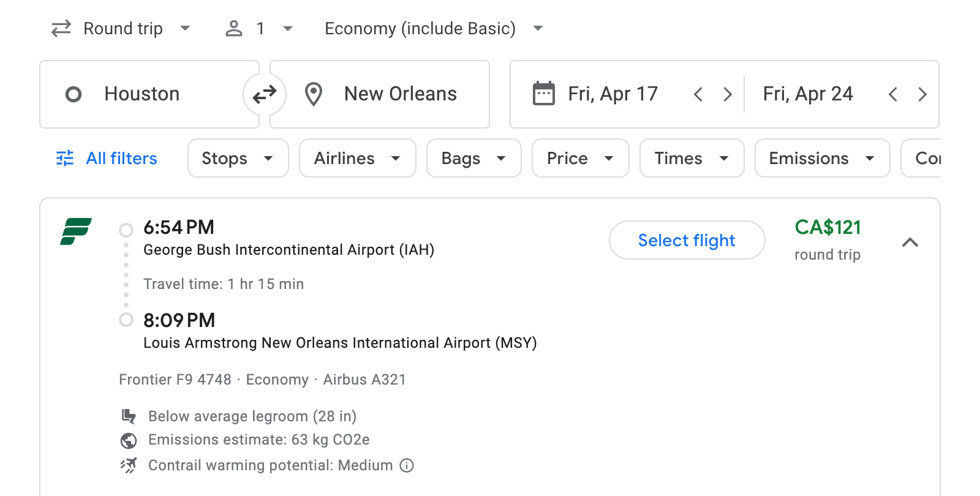Click the passenger person icon

tap(233, 28)
